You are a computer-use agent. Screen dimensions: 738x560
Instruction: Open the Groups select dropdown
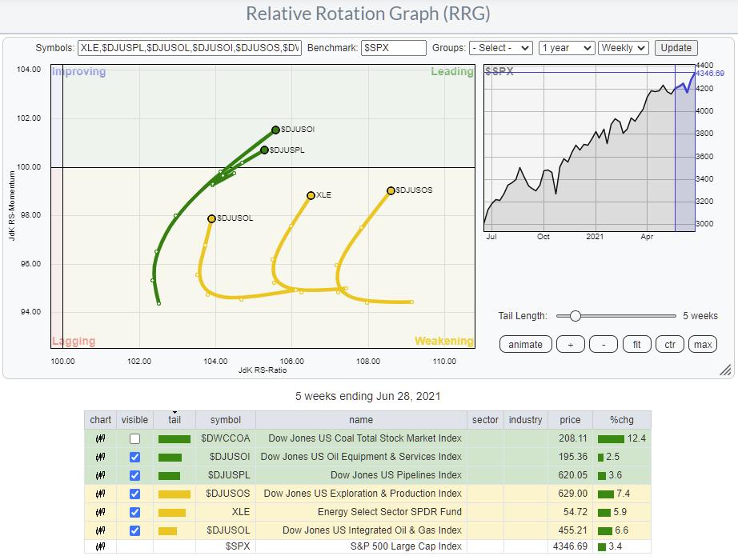[x=501, y=48]
